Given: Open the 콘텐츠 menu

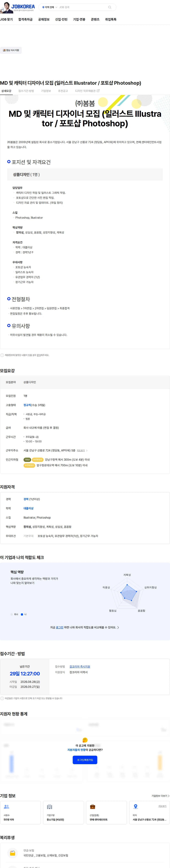Looking at the screenshot, I should [95, 19].
